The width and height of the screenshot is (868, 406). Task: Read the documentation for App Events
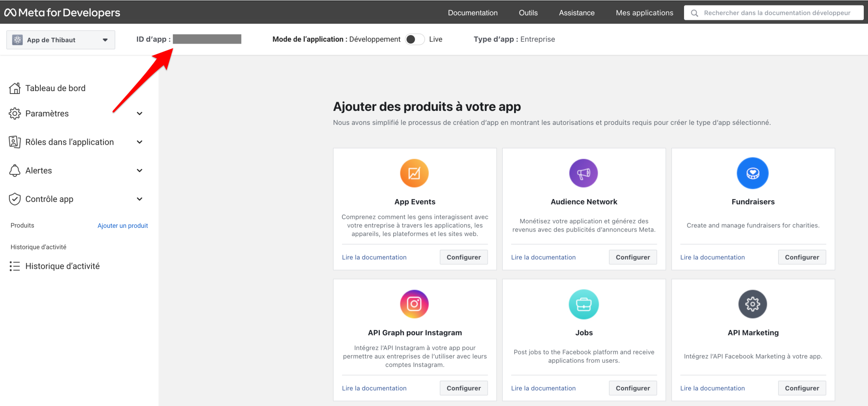tap(374, 257)
